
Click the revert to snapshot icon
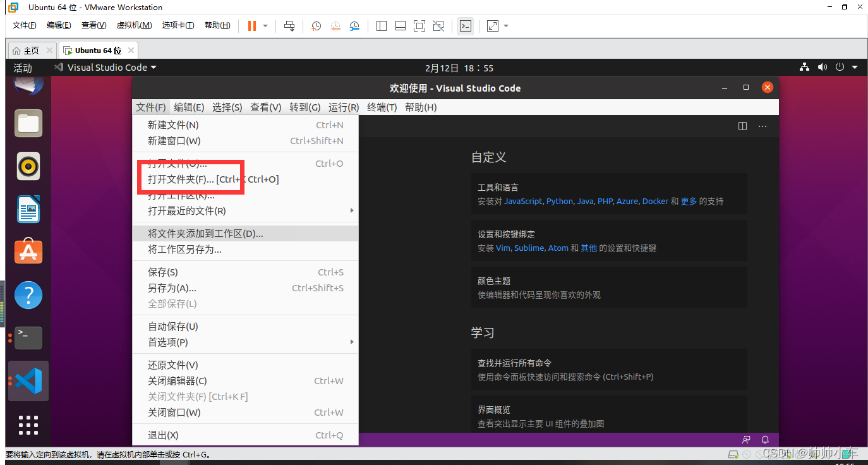(x=335, y=26)
